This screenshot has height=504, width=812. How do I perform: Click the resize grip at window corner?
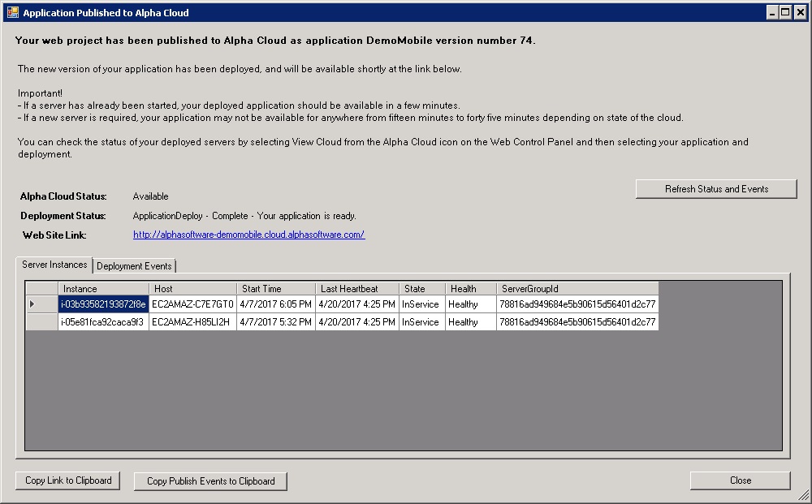click(x=804, y=495)
